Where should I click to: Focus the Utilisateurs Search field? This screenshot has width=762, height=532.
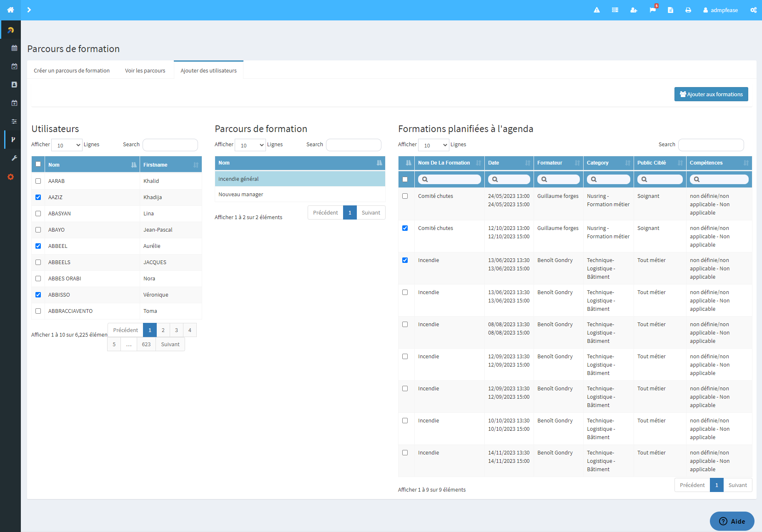pyautogui.click(x=170, y=145)
